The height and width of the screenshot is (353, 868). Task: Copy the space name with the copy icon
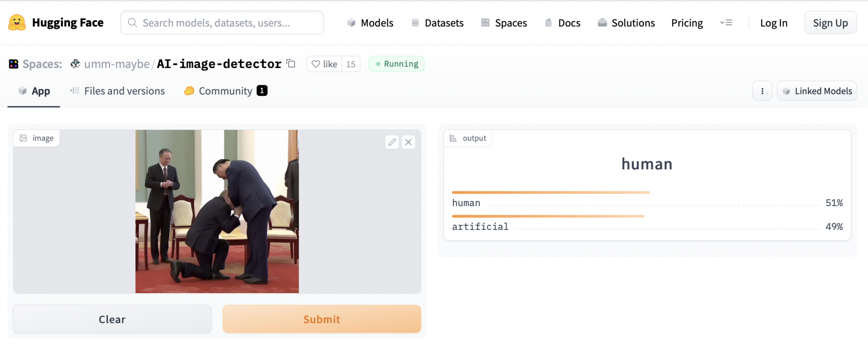click(291, 64)
